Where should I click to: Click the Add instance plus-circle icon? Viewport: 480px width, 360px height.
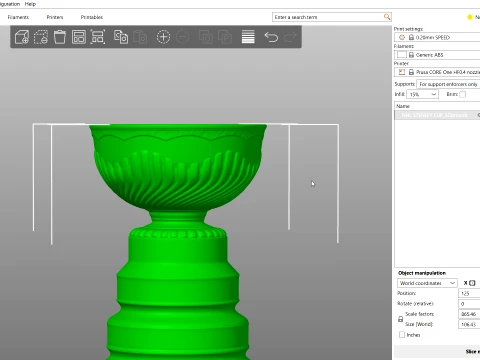tap(163, 37)
